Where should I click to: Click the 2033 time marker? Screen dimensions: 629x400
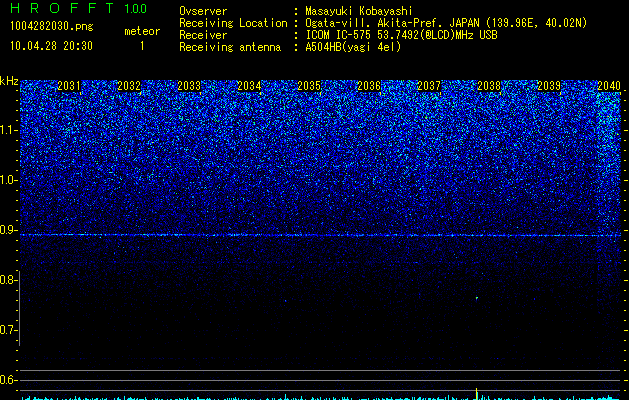pyautogui.click(x=189, y=85)
